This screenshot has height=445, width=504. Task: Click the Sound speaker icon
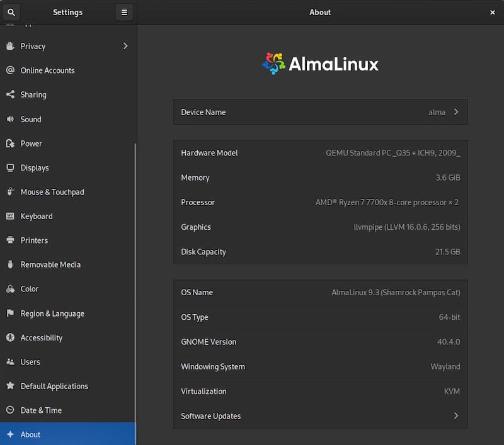(x=10, y=119)
